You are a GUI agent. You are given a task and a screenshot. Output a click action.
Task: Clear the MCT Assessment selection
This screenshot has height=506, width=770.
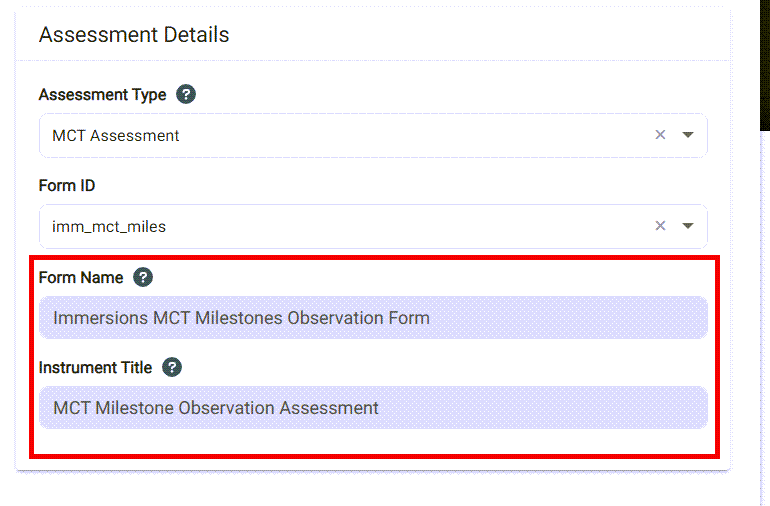[x=660, y=135]
